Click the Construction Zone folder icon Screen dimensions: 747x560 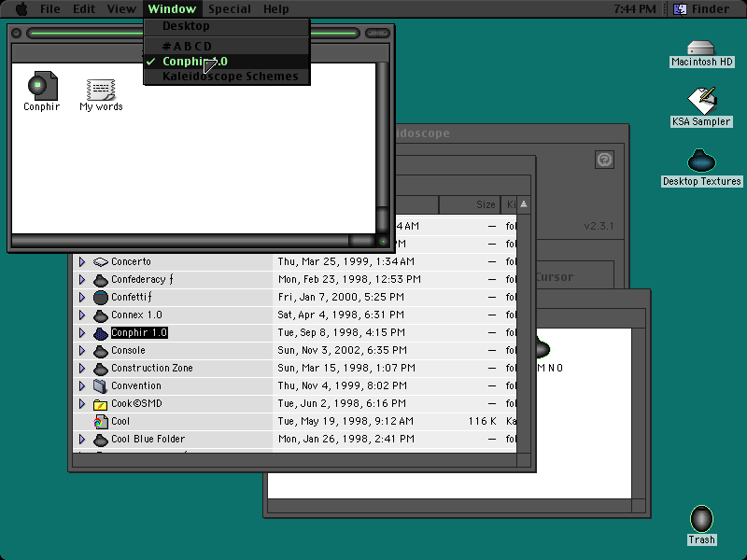click(x=101, y=369)
